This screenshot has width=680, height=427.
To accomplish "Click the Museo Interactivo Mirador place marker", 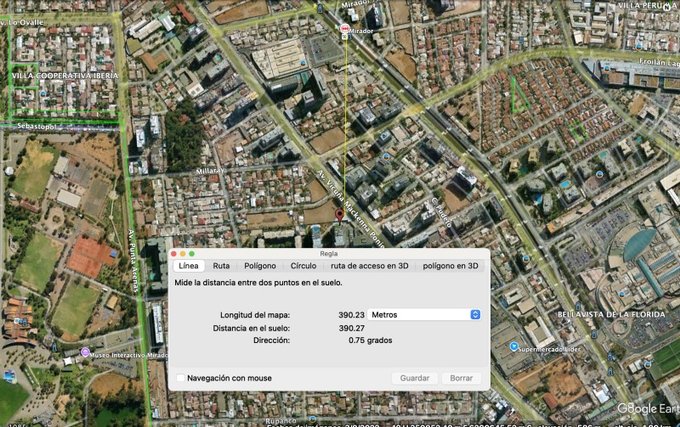I will point(85,353).
